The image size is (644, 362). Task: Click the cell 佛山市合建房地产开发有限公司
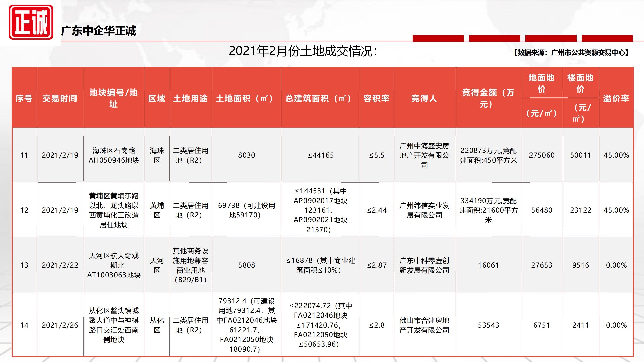[x=424, y=325]
